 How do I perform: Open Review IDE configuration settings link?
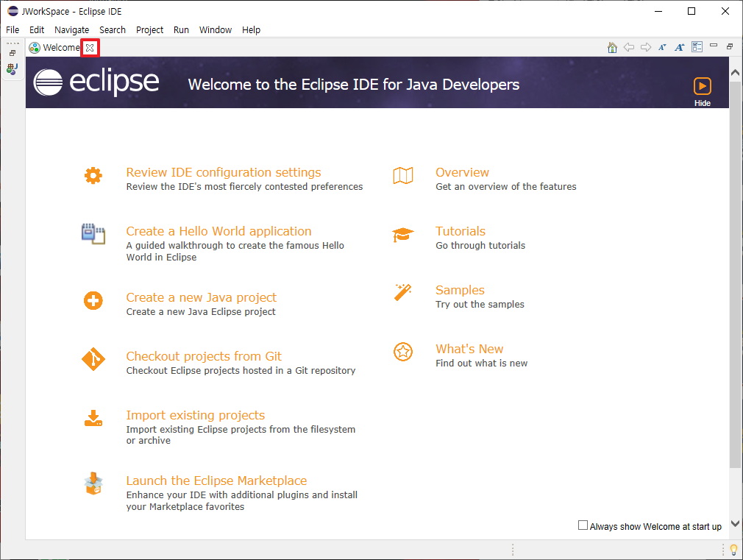coord(224,172)
